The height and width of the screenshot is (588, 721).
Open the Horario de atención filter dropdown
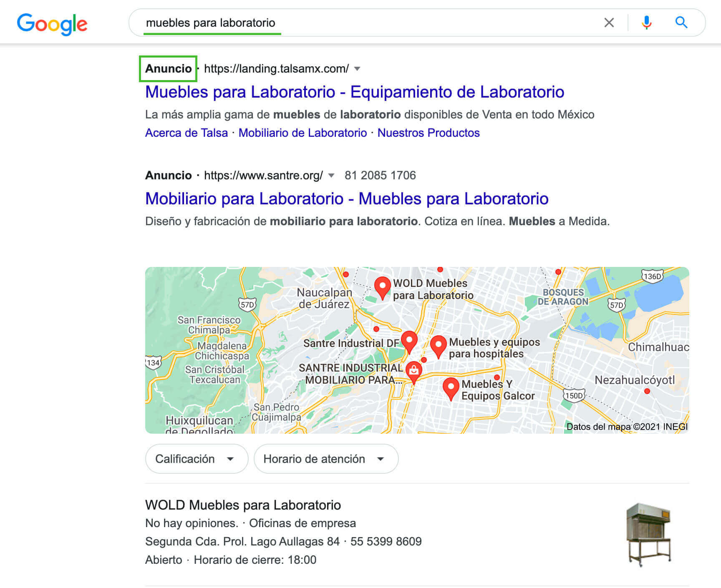coord(326,459)
